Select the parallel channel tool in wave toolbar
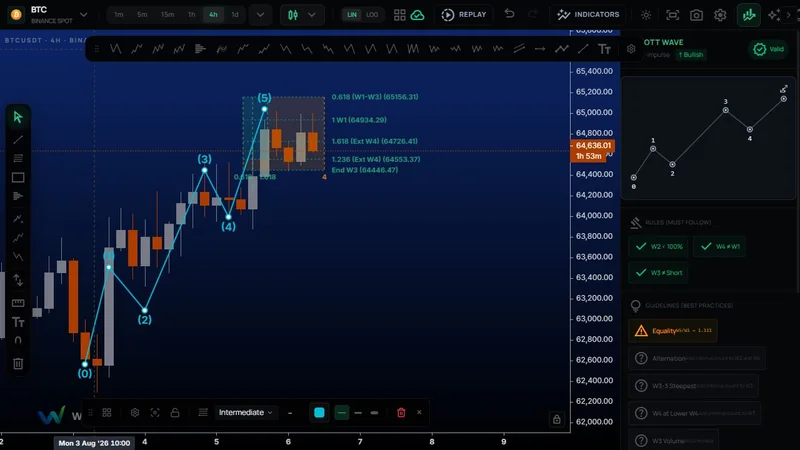 (x=519, y=49)
